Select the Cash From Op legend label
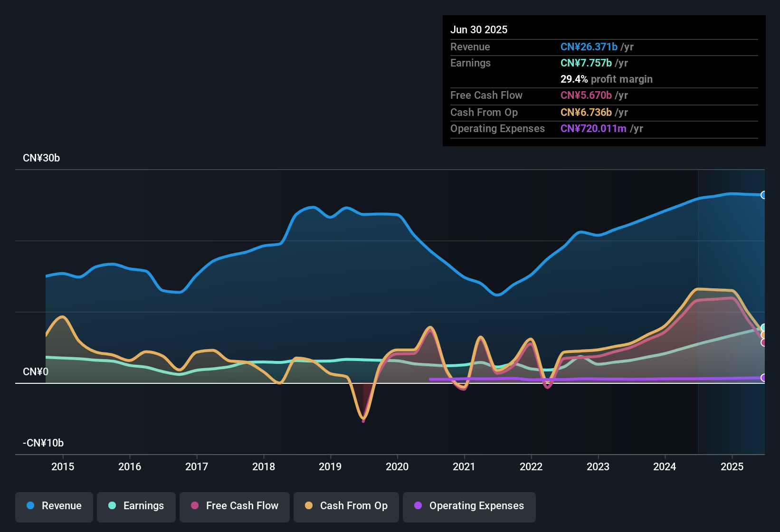Viewport: 780px width, 532px height. click(x=353, y=506)
